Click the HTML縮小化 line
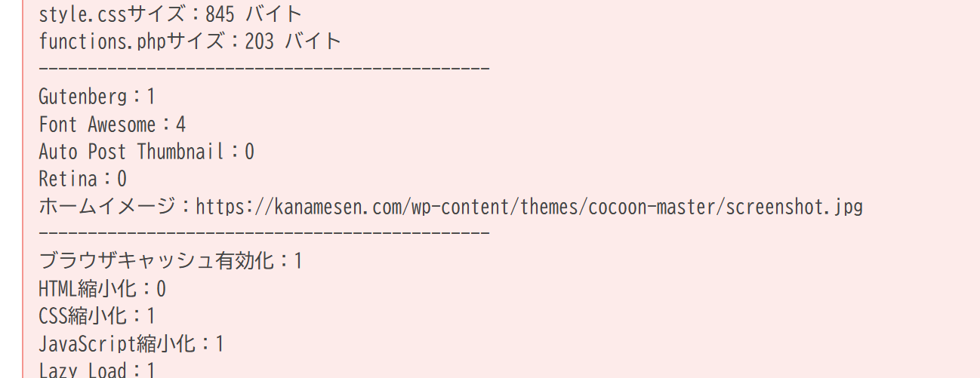This screenshot has height=378, width=980. point(102,288)
